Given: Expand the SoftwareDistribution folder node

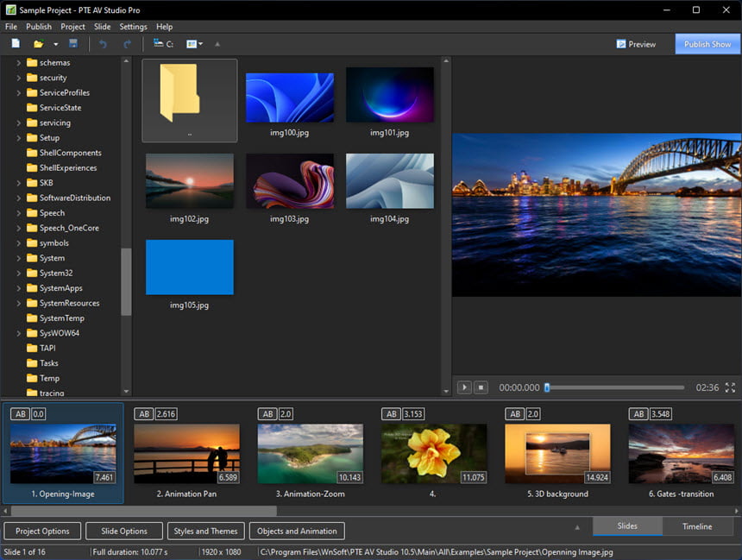Looking at the screenshot, I should [18, 198].
